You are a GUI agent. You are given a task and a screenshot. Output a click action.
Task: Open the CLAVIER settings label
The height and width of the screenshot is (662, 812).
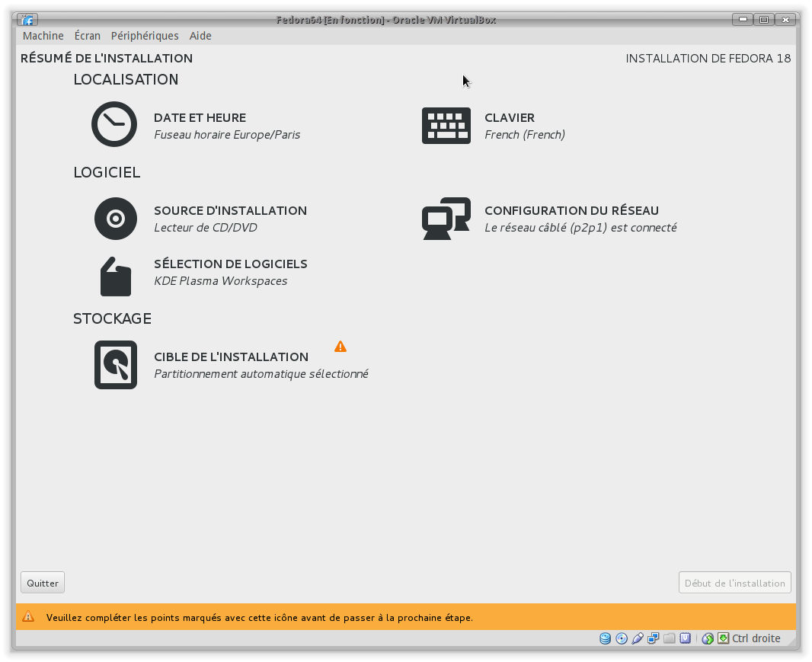[510, 117]
